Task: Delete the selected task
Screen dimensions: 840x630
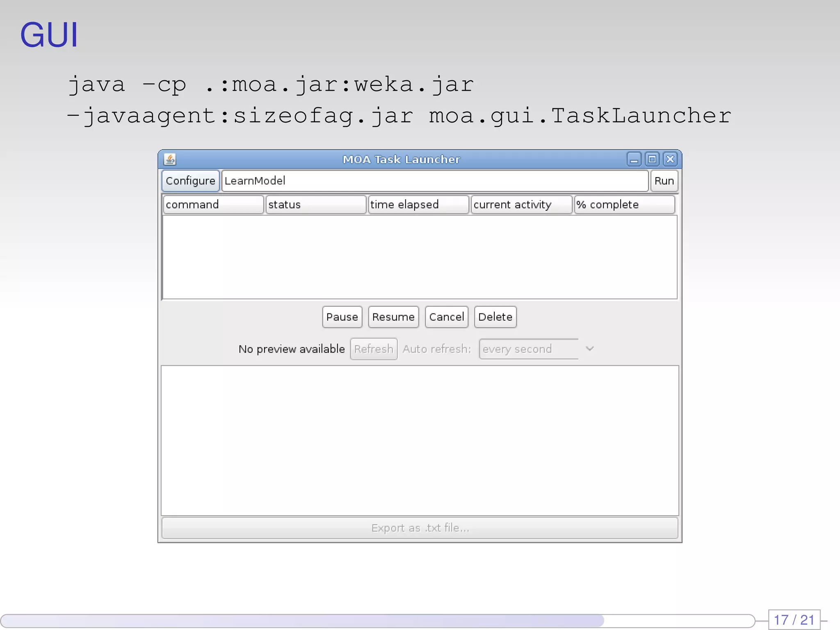Action: pos(495,317)
